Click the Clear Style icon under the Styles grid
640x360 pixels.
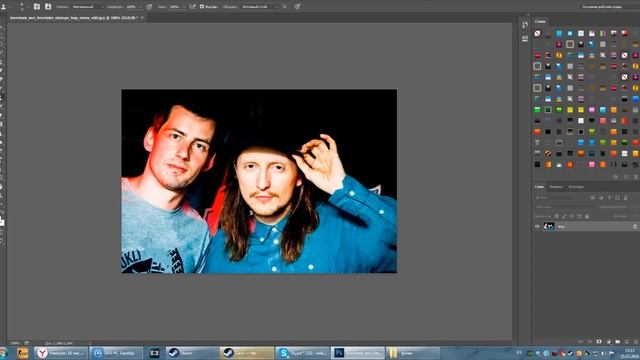coord(616,177)
